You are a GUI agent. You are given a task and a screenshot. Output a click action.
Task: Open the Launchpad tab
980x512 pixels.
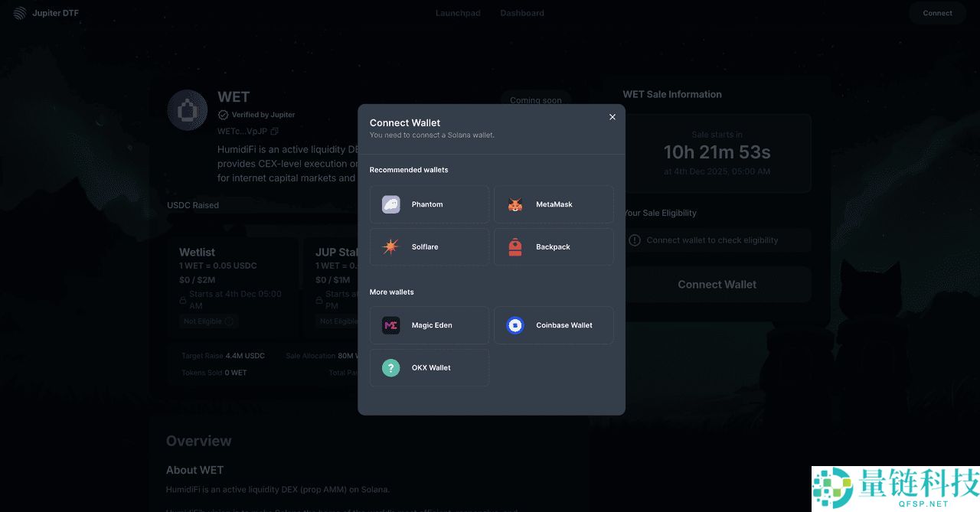coord(458,13)
